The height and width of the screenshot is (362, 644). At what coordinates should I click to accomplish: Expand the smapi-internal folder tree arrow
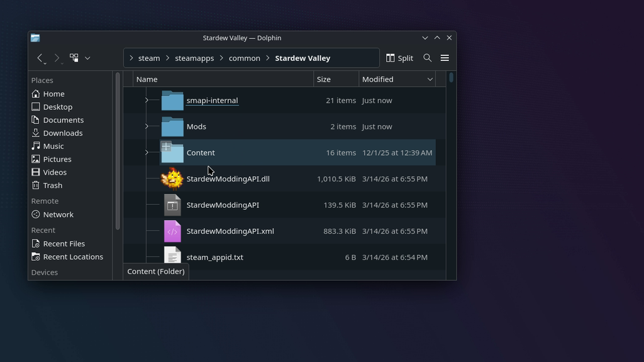147,100
